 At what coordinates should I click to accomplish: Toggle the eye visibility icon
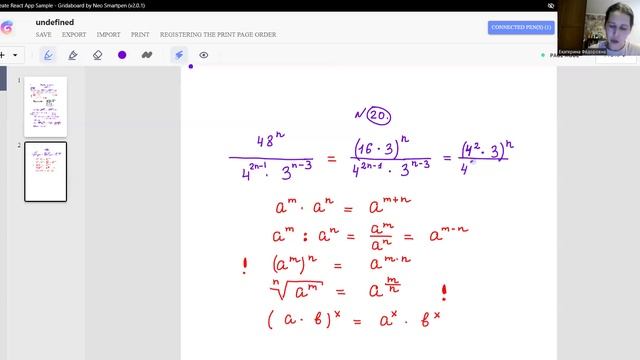204,55
